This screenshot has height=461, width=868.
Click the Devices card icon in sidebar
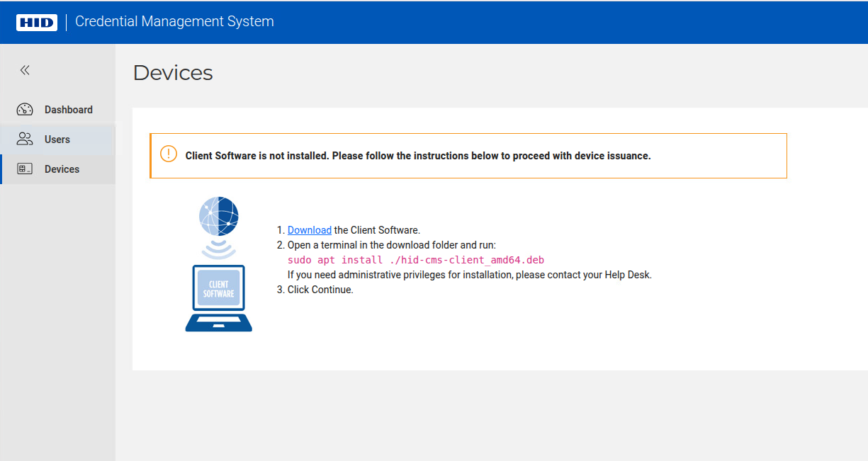click(25, 169)
